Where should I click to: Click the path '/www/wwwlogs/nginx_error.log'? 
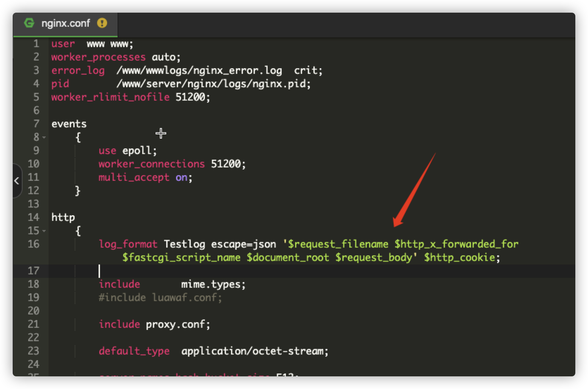pos(199,70)
